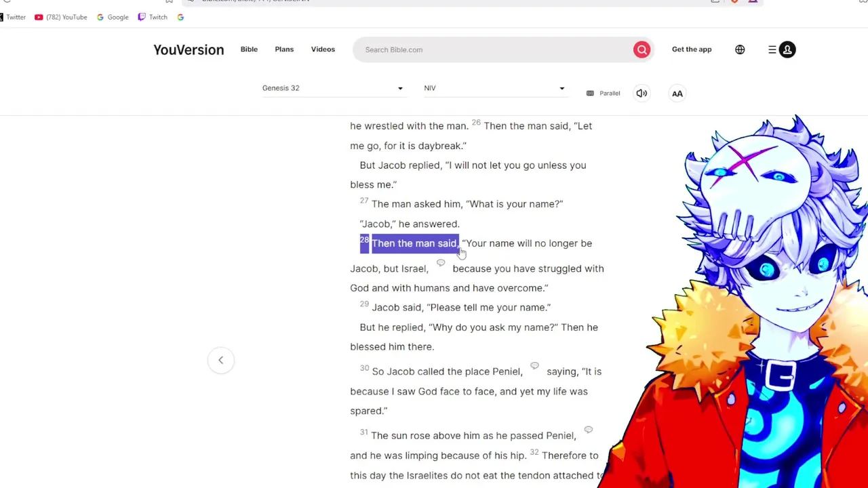Click verse 29 'Jacob said, Please tell me'
868x488 pixels.
(x=461, y=308)
